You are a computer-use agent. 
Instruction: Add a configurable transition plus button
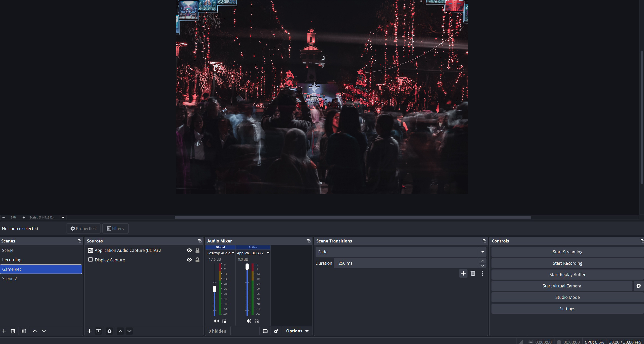[463, 273]
